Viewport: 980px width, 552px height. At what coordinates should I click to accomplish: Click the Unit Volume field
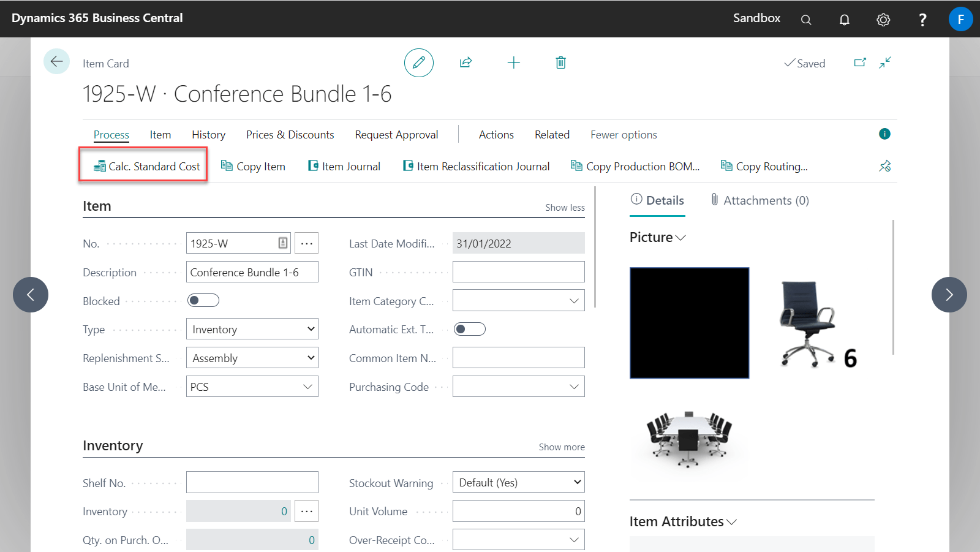[x=519, y=511]
